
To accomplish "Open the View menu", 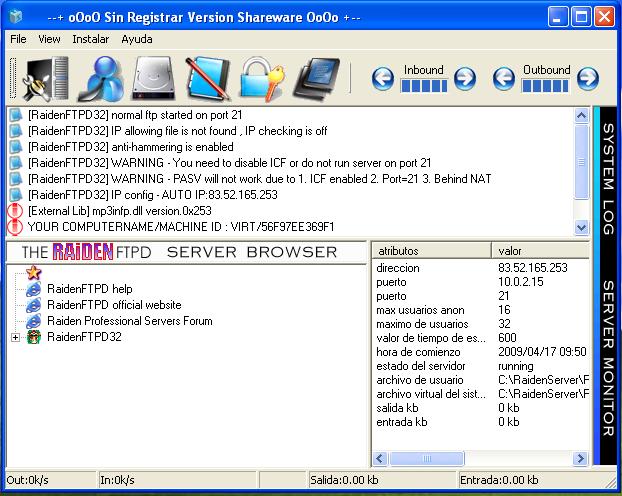I will pos(49,39).
